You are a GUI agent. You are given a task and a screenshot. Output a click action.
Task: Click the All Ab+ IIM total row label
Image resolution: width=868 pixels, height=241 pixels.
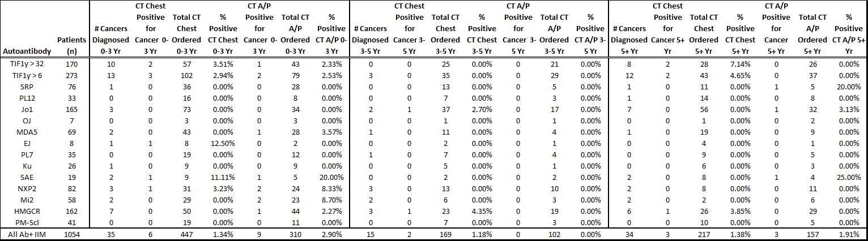(27, 234)
